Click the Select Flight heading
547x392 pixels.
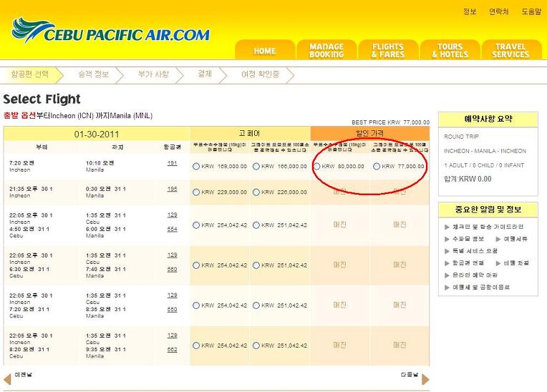(x=42, y=99)
